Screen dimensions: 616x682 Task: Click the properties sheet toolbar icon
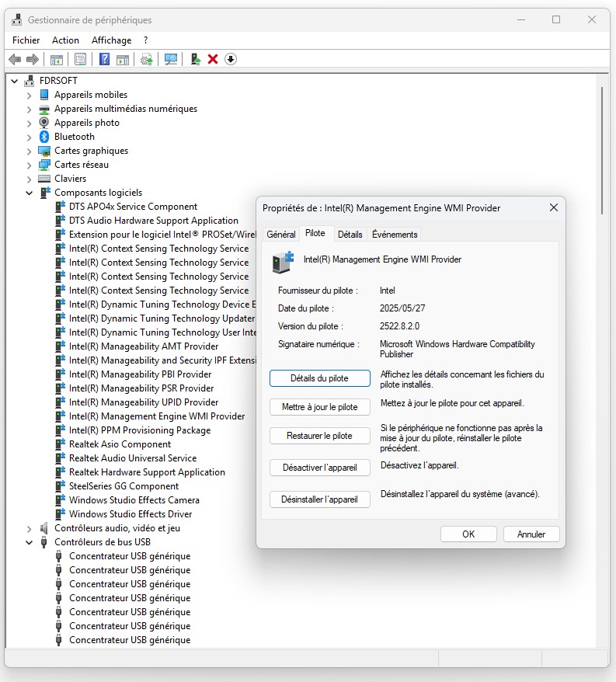80,59
